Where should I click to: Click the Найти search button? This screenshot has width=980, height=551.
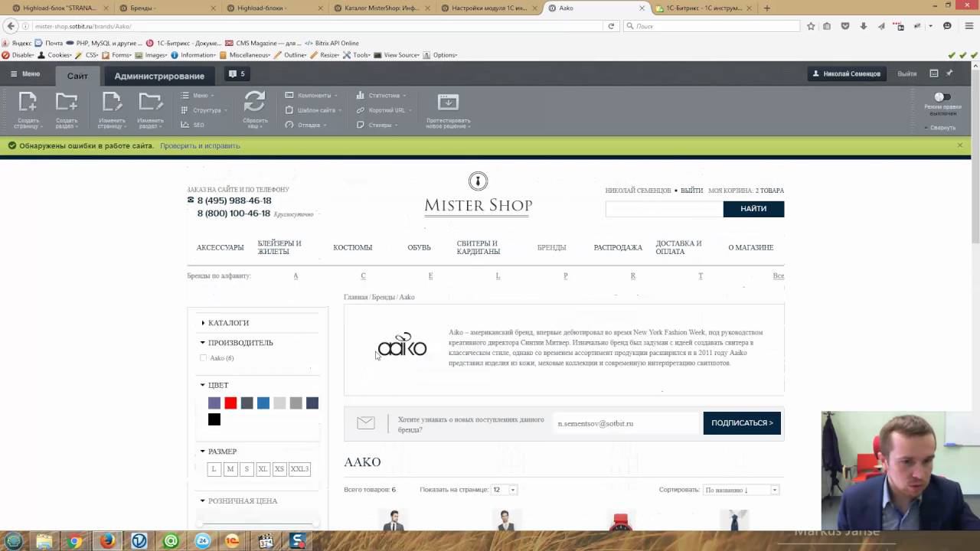pos(753,209)
